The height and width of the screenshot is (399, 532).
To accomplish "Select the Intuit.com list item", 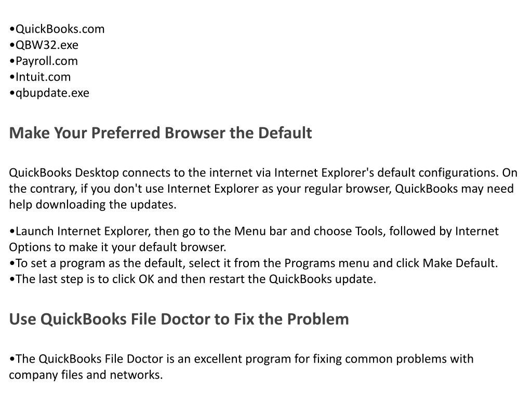I will [40, 77].
